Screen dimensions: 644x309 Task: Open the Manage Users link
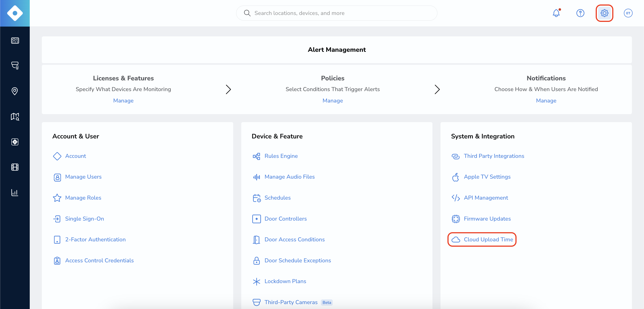coord(83,177)
